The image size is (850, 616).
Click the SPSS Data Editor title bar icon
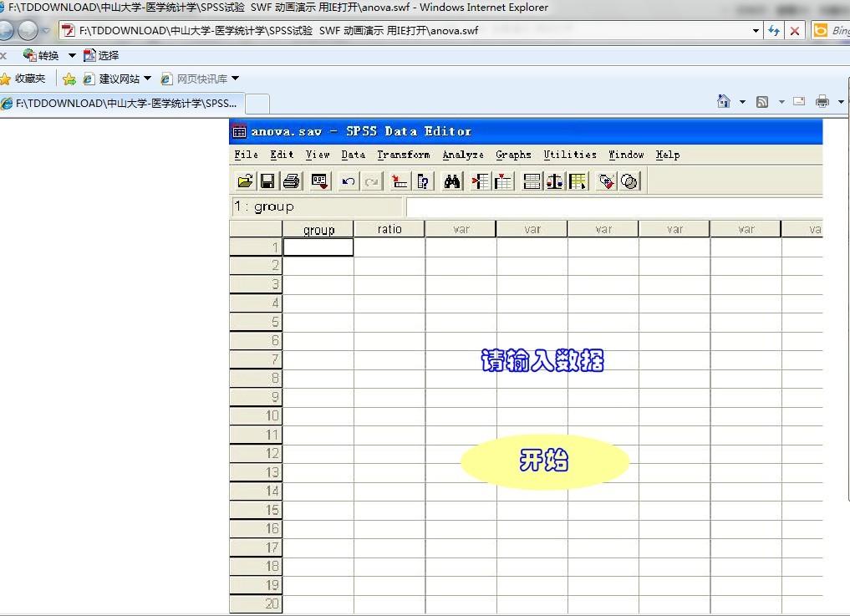(239, 131)
